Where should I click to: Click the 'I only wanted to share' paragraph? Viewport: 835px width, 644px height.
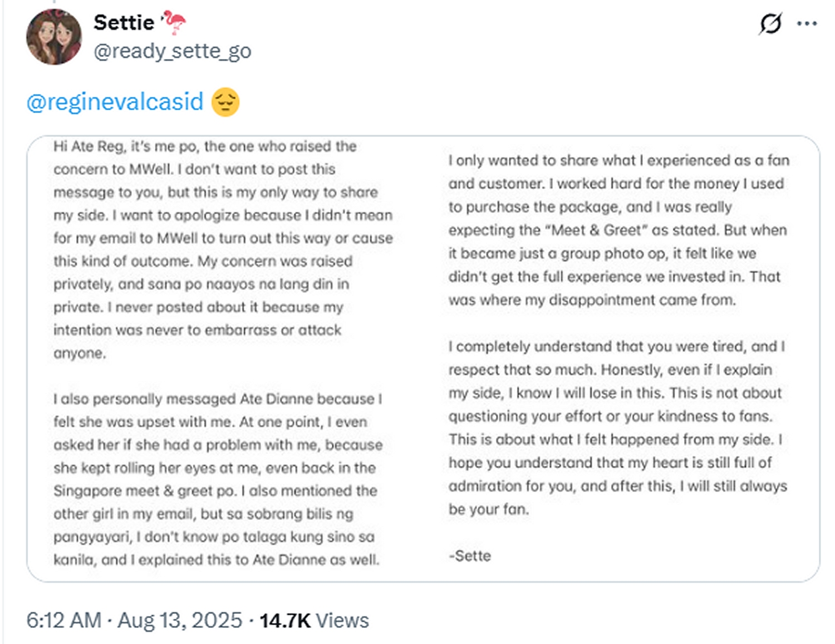[x=618, y=230]
